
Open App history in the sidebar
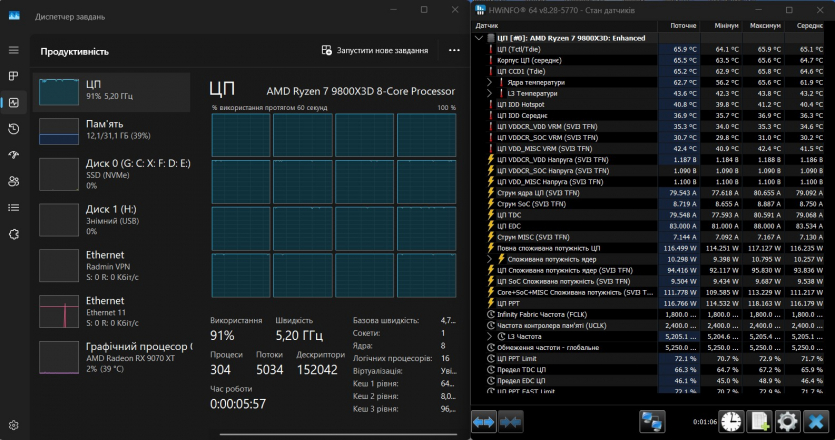pyautogui.click(x=13, y=129)
